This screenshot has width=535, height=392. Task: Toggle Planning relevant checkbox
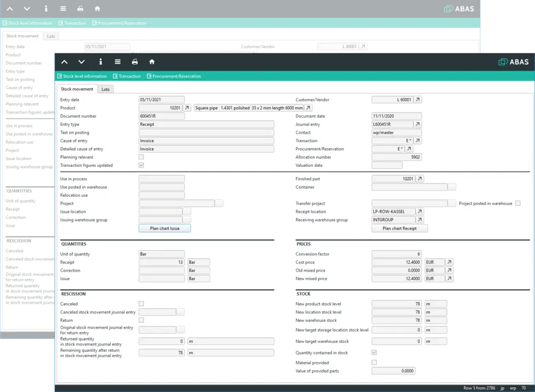click(x=141, y=157)
